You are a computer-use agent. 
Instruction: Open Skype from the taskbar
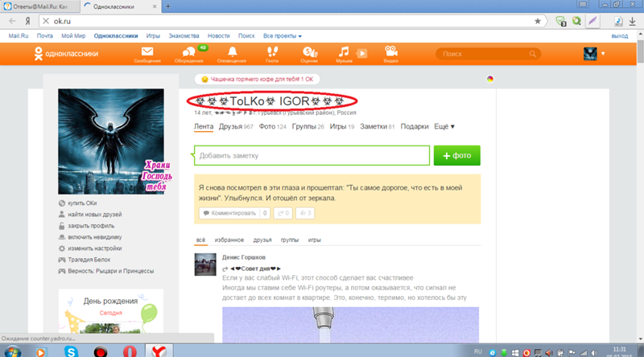pos(71,351)
